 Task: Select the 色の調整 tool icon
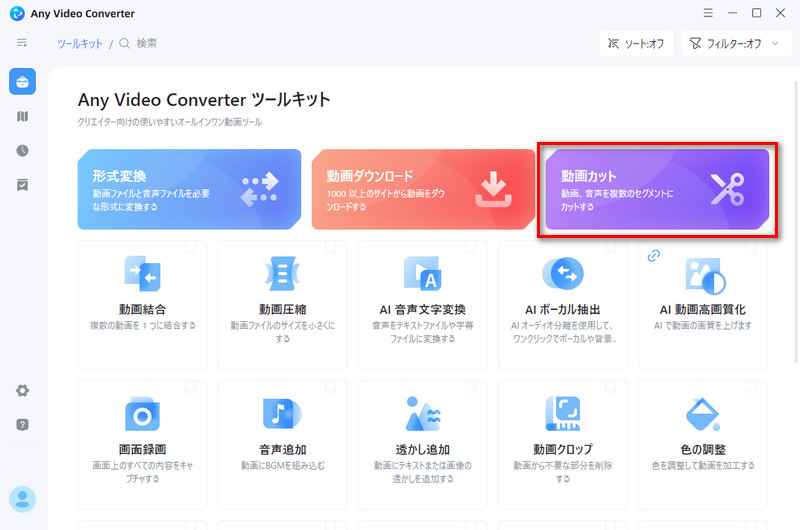tap(703, 414)
